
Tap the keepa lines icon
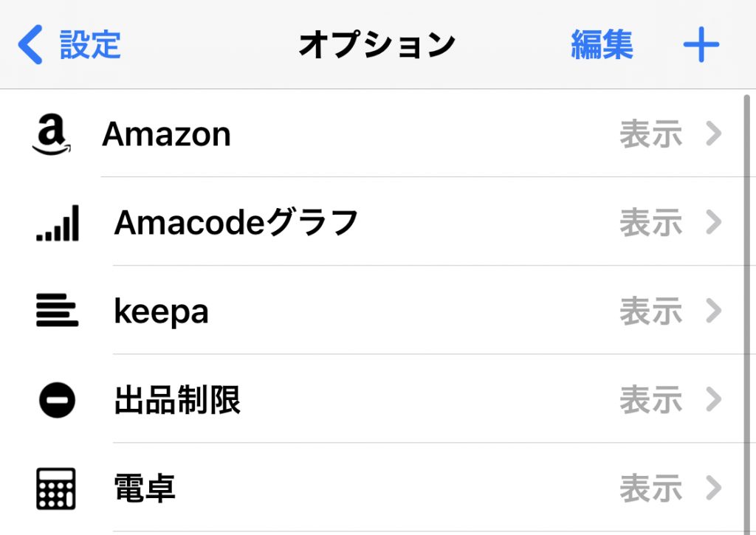[57, 311]
